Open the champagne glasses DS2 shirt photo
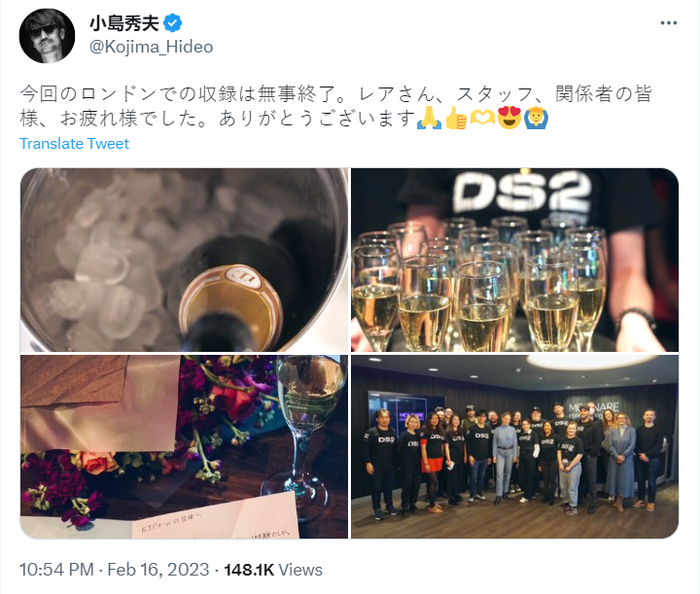This screenshot has height=594, width=700. click(x=515, y=260)
